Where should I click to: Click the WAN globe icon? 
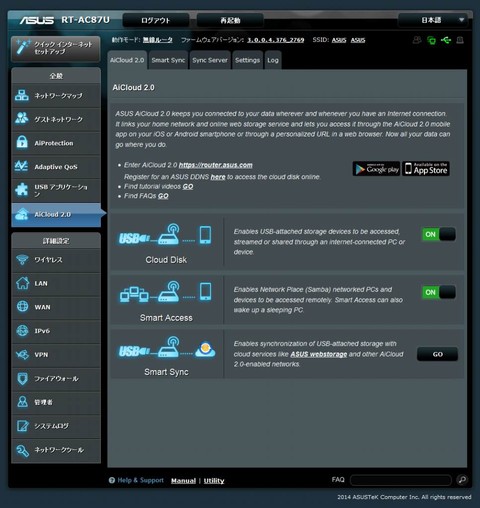[x=22, y=307]
